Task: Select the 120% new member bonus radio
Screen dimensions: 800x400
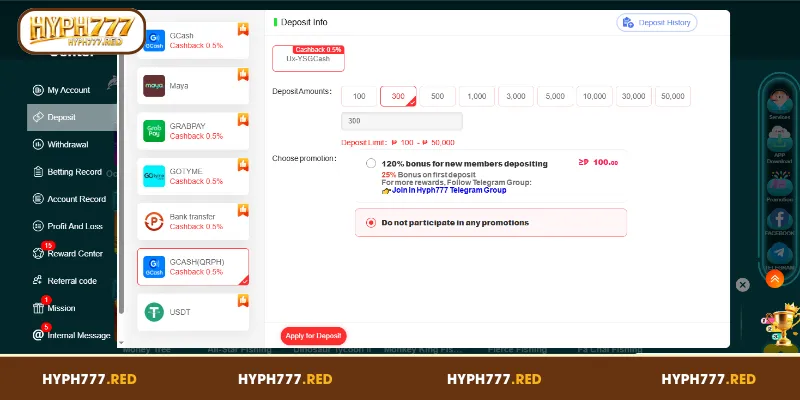Action: [371, 163]
